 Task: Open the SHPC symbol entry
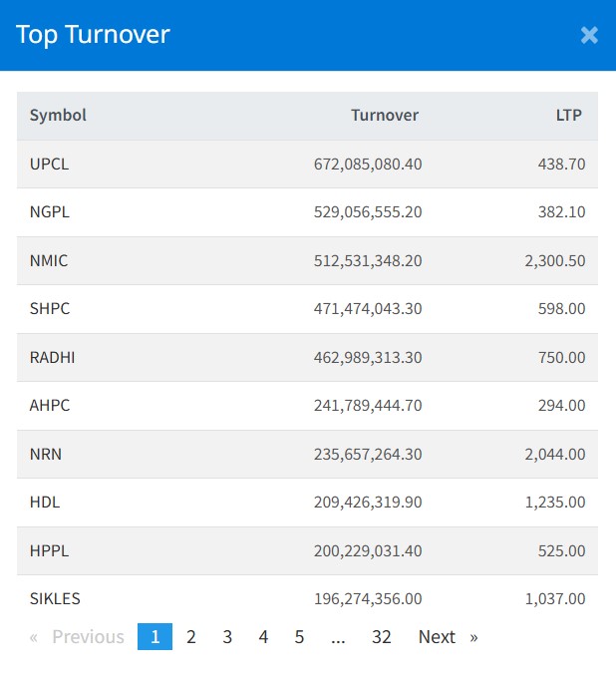pos(50,308)
